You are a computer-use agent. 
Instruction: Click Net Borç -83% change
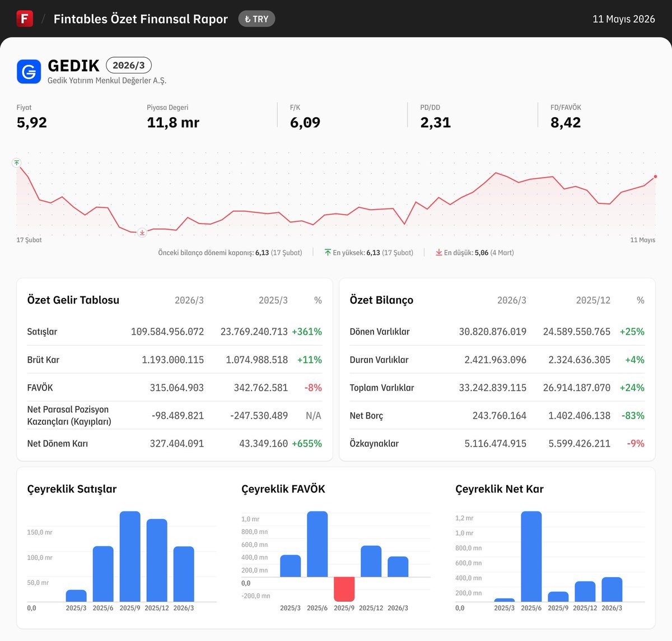(633, 416)
